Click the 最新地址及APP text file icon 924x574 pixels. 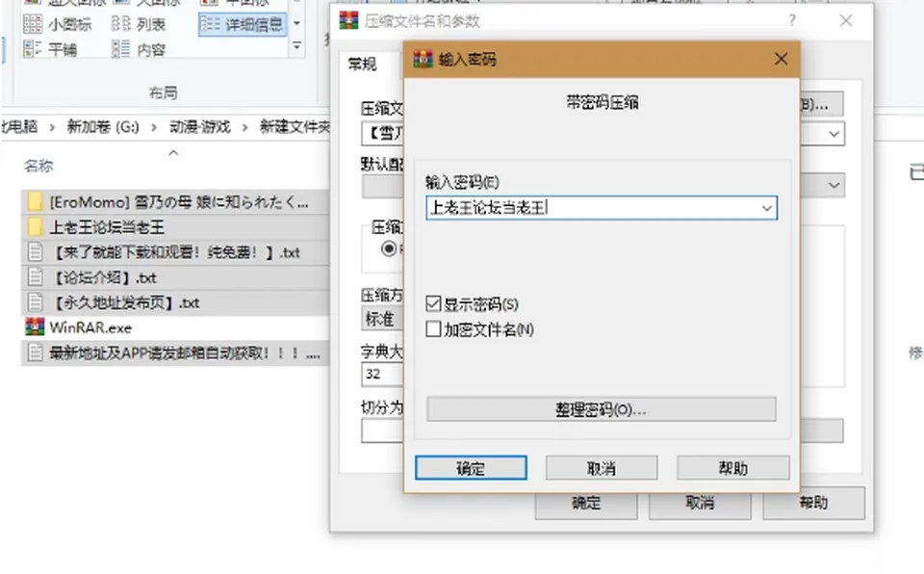(x=36, y=352)
